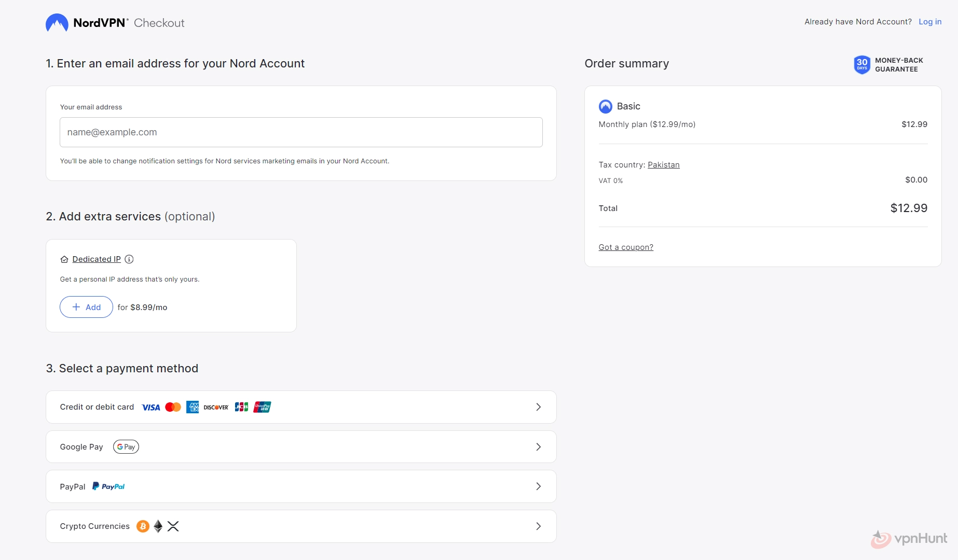958x560 pixels.
Task: Expand the Credit or debit card chevron
Action: 539,407
